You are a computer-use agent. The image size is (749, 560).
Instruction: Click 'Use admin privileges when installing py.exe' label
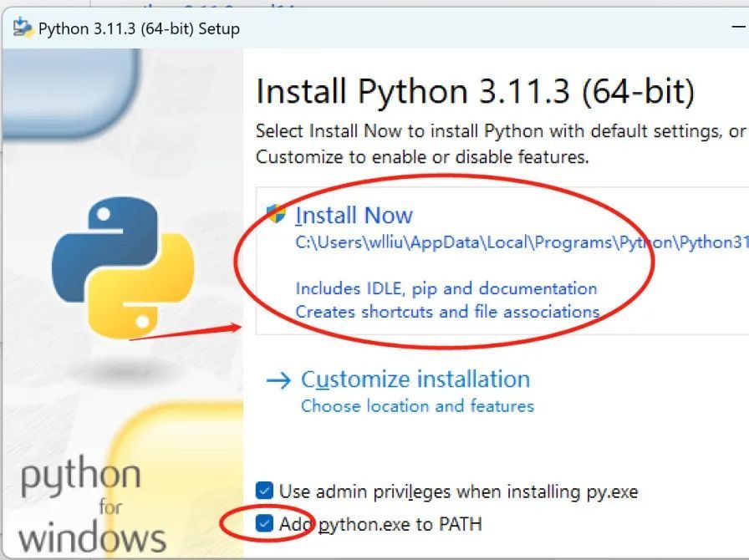pyautogui.click(x=459, y=491)
